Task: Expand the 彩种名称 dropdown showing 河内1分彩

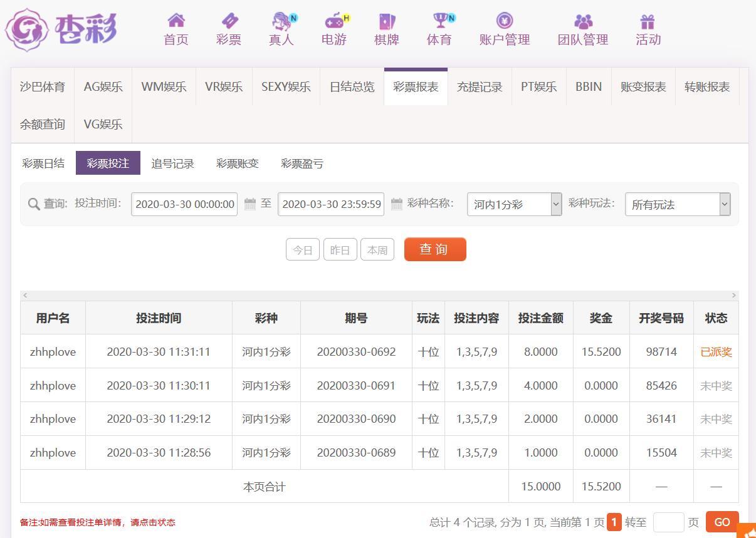Action: (514, 204)
